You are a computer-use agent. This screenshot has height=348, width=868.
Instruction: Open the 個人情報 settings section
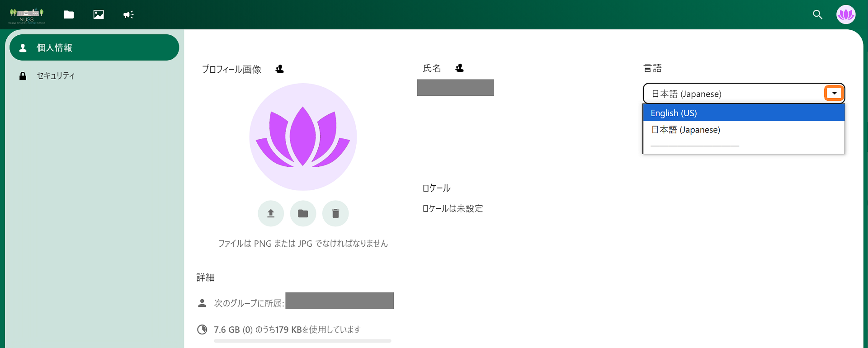point(94,47)
